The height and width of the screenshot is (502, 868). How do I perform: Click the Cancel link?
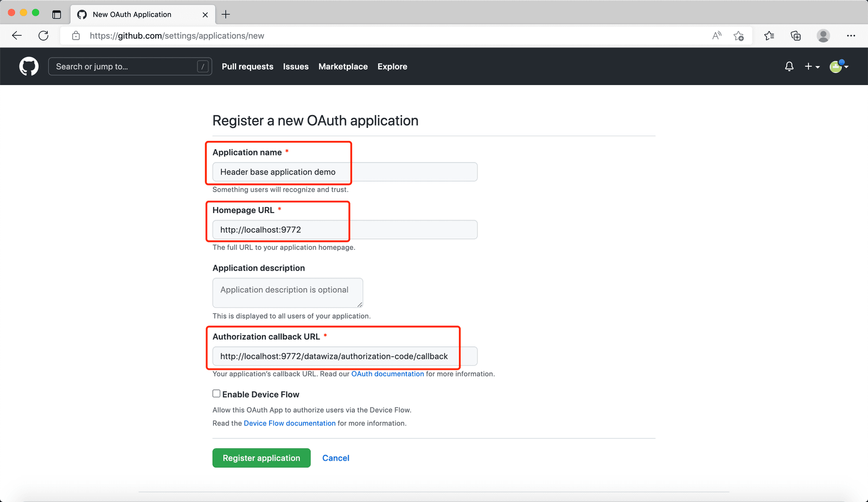pyautogui.click(x=336, y=458)
